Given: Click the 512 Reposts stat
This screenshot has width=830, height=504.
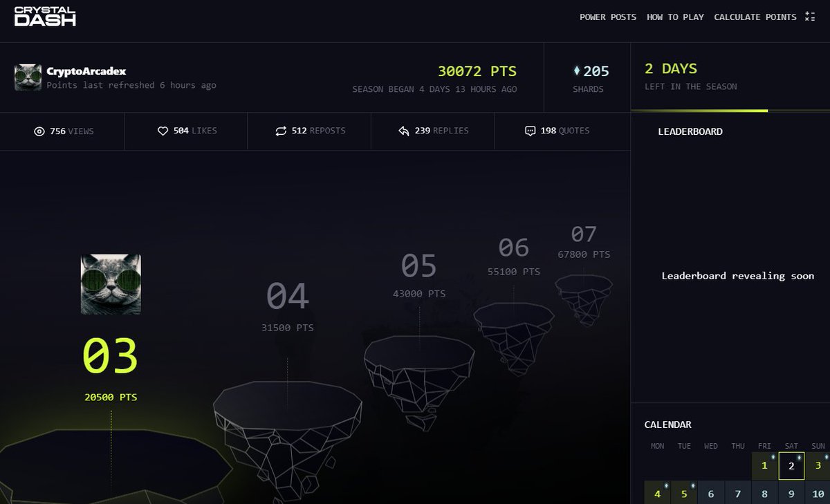Looking at the screenshot, I should 311,131.
